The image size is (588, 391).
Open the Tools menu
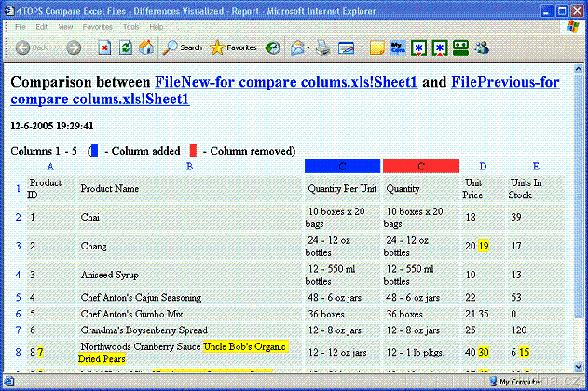pos(130,27)
